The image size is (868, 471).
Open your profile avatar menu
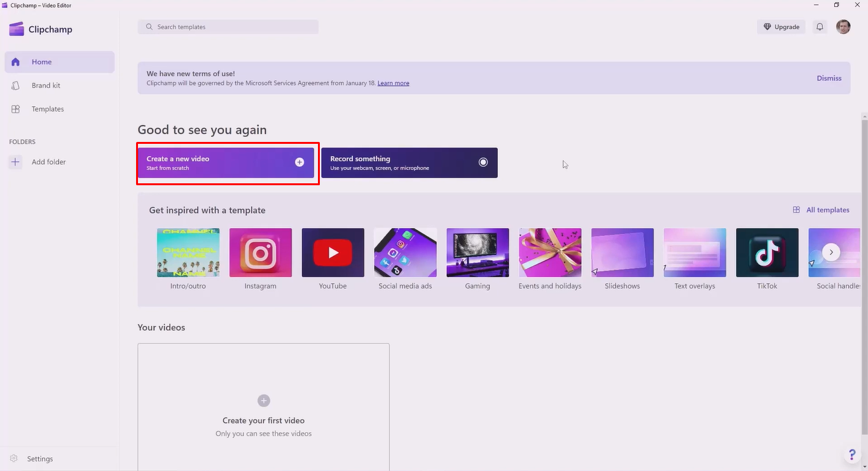(843, 27)
